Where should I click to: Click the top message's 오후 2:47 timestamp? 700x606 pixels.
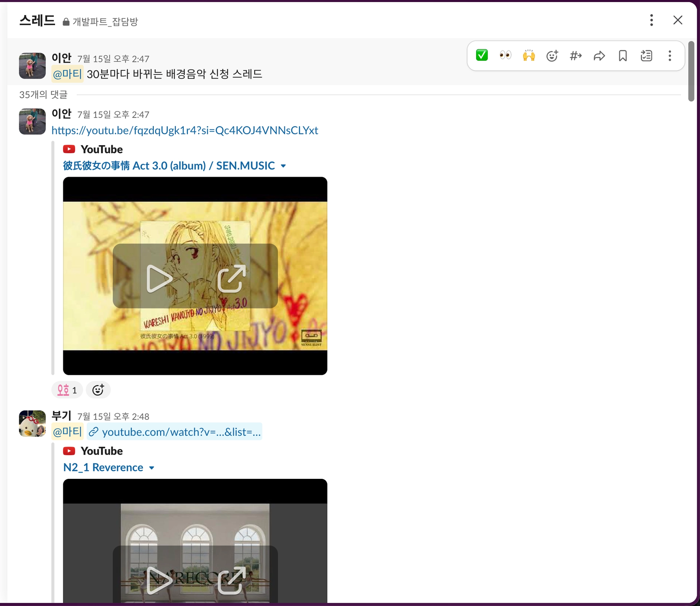(113, 59)
